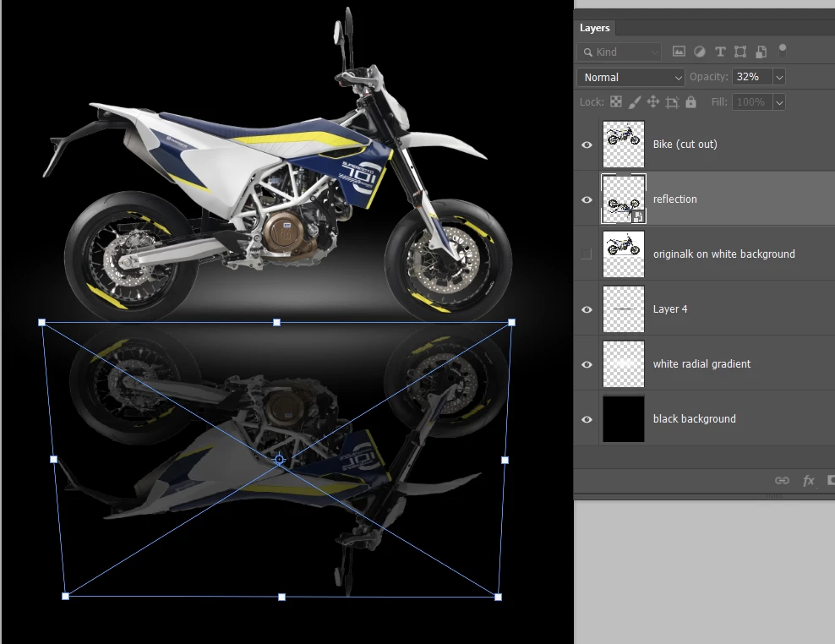Click the bottom-middle transform handle

pos(281,598)
